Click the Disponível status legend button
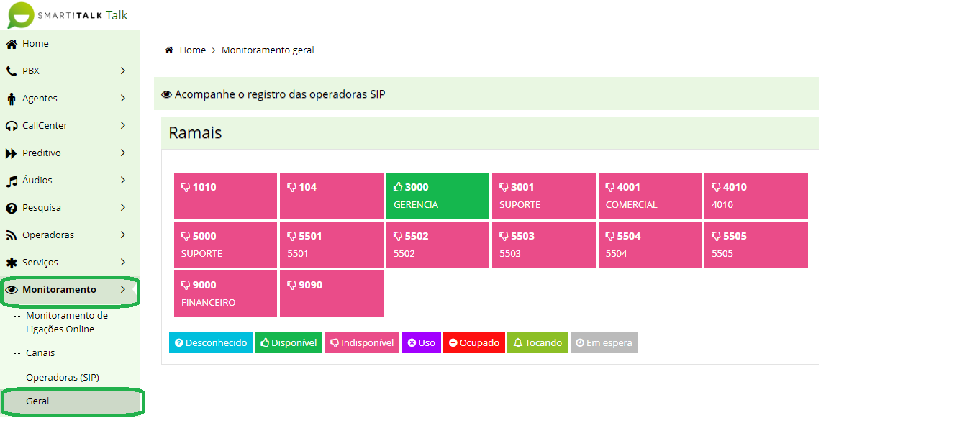980x446 pixels. point(288,343)
